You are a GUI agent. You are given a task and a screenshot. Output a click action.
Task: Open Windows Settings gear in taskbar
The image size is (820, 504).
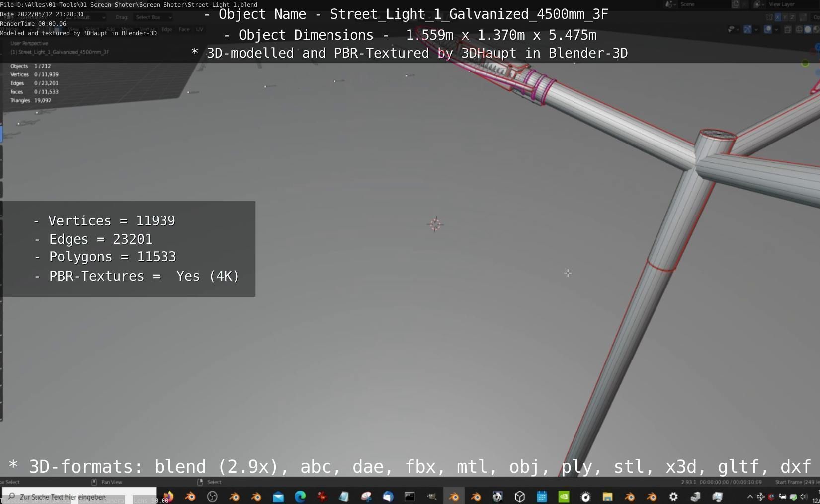pos(673,496)
